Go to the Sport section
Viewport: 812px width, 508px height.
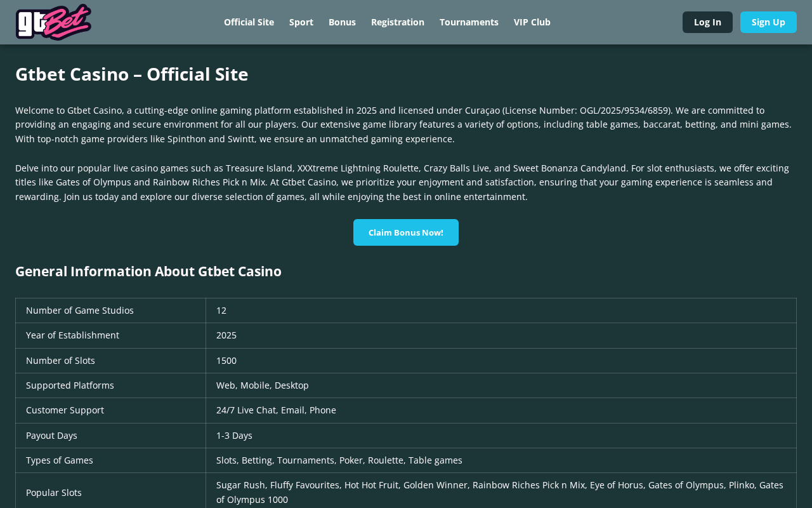[301, 22]
